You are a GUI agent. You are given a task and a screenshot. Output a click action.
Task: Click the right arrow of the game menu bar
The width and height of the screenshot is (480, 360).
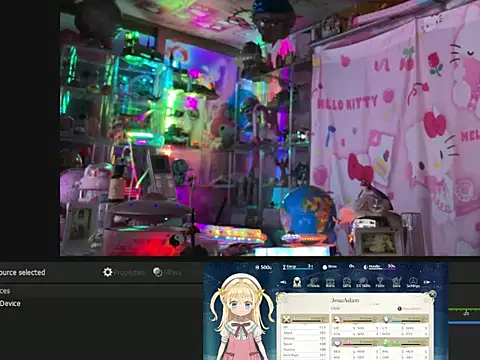[427, 282]
